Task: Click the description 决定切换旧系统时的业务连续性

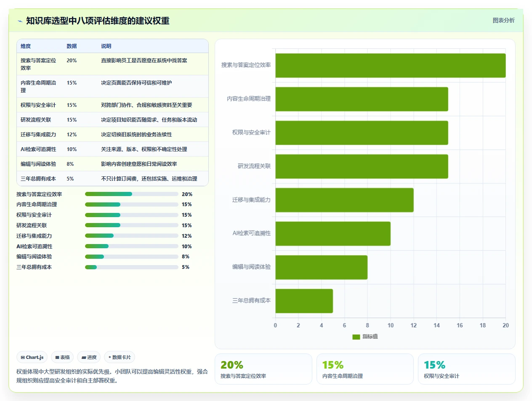Action: coord(136,135)
